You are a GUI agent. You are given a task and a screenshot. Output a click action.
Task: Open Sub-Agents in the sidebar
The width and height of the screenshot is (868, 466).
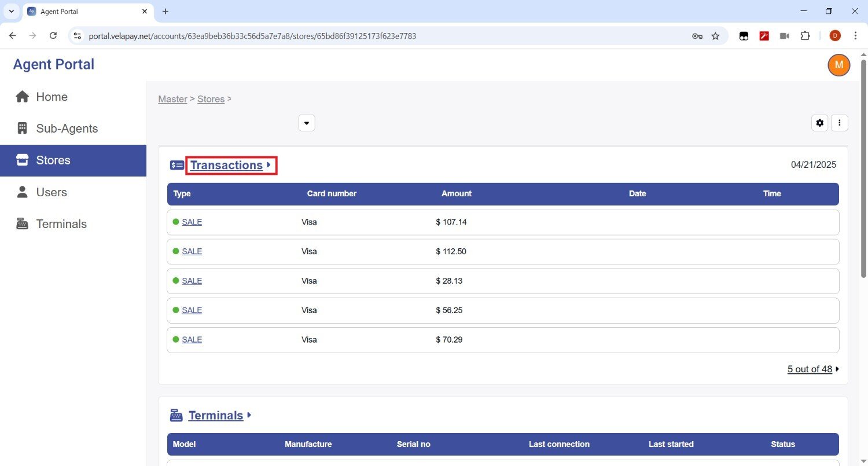pyautogui.click(x=67, y=129)
